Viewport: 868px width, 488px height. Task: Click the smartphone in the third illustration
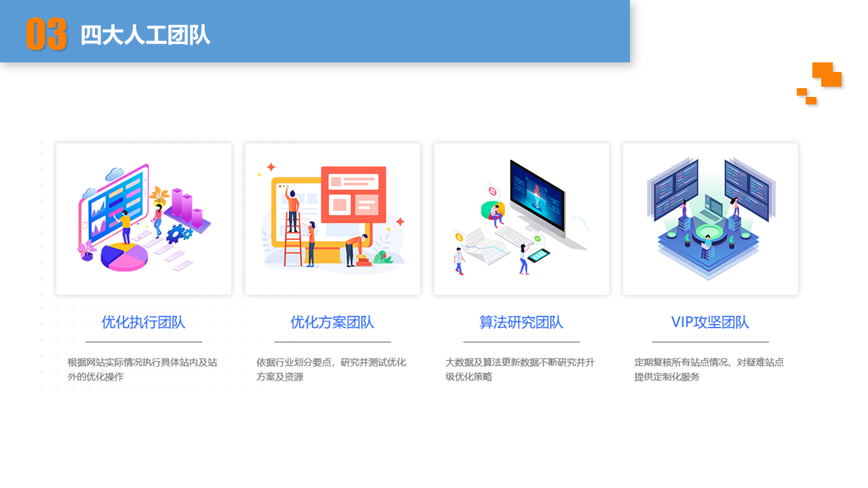click(538, 255)
